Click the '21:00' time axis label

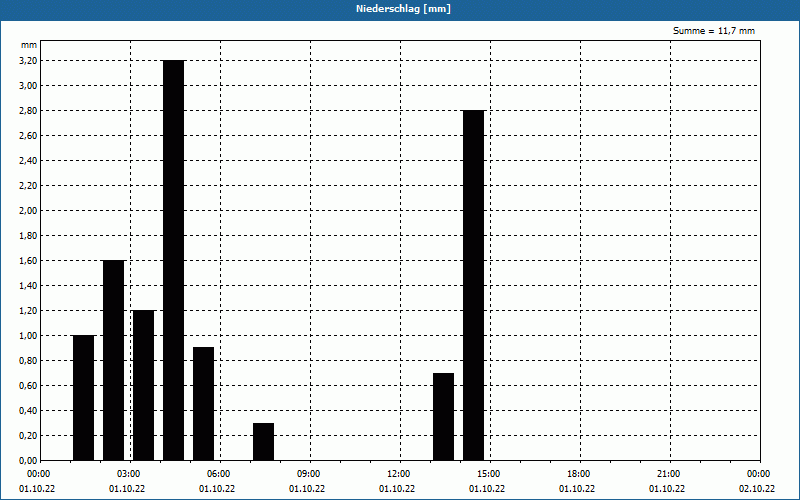tap(668, 474)
